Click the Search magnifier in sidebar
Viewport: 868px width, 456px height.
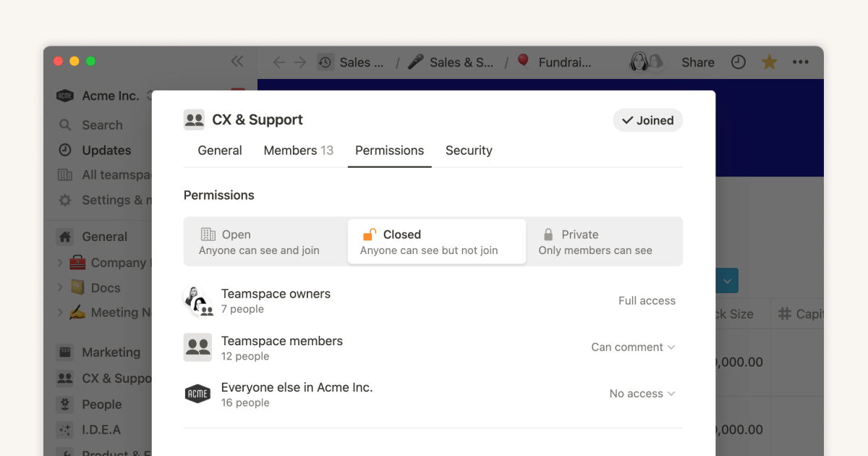click(66, 125)
